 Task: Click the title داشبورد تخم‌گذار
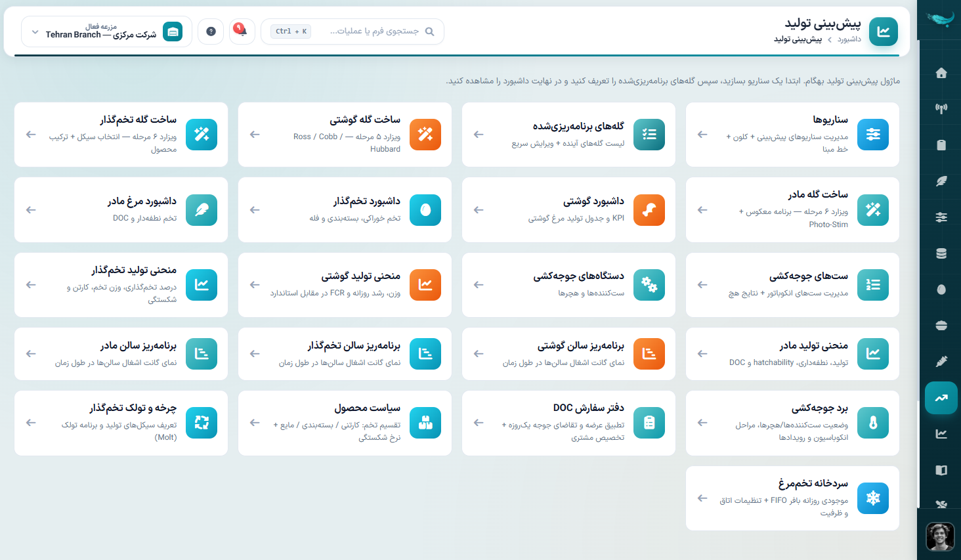coord(366,201)
